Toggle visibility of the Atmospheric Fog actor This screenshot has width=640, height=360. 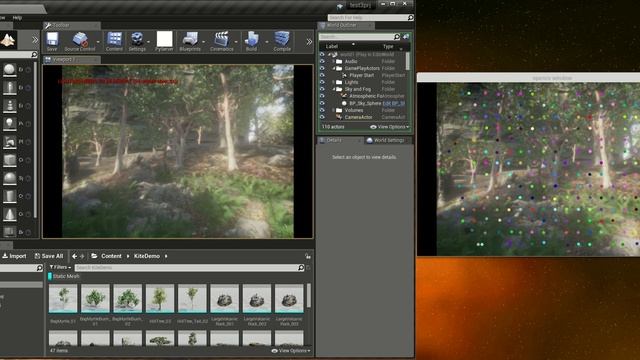coord(322,96)
